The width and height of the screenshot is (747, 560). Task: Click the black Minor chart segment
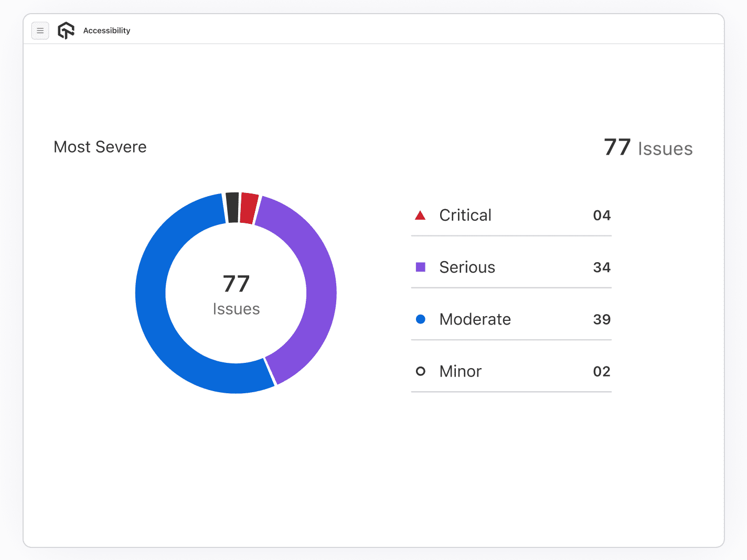click(x=232, y=206)
